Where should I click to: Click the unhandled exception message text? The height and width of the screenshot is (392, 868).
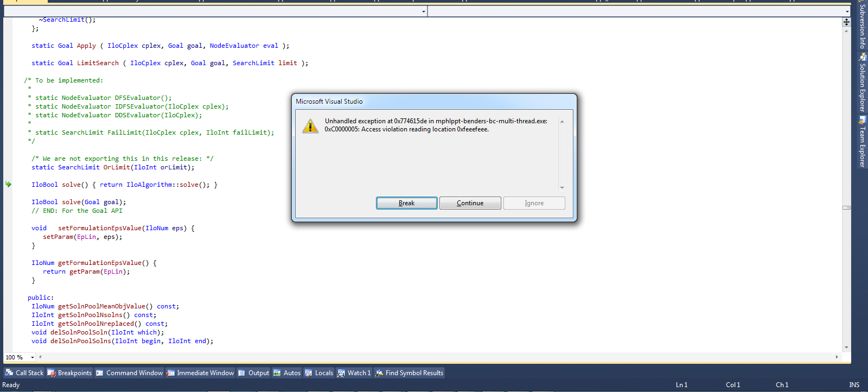pyautogui.click(x=436, y=125)
